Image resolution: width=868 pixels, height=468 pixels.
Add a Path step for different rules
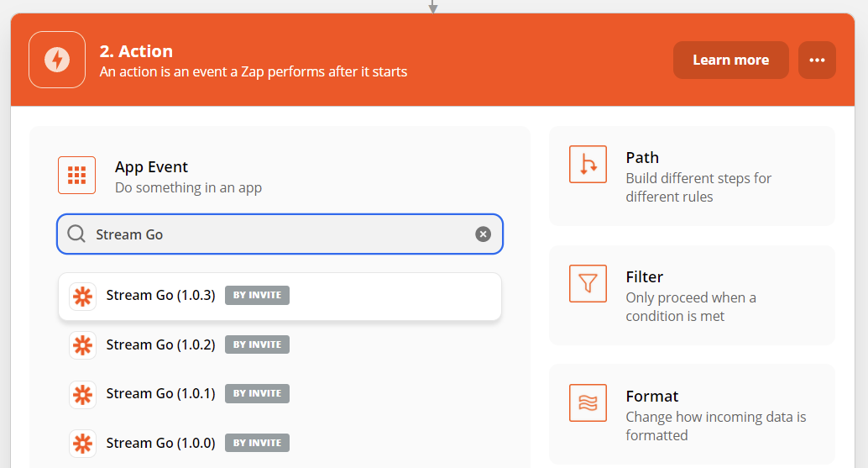tap(692, 176)
